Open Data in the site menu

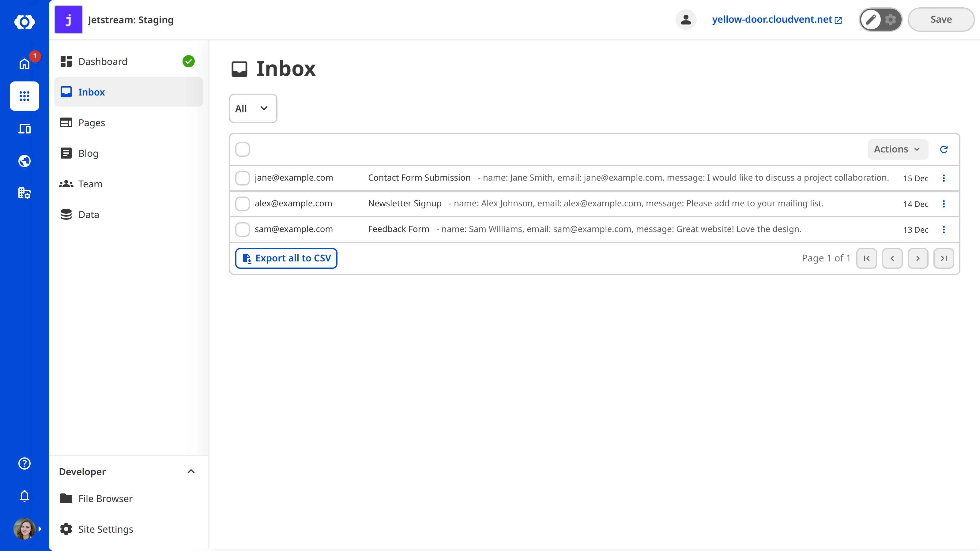(129, 215)
